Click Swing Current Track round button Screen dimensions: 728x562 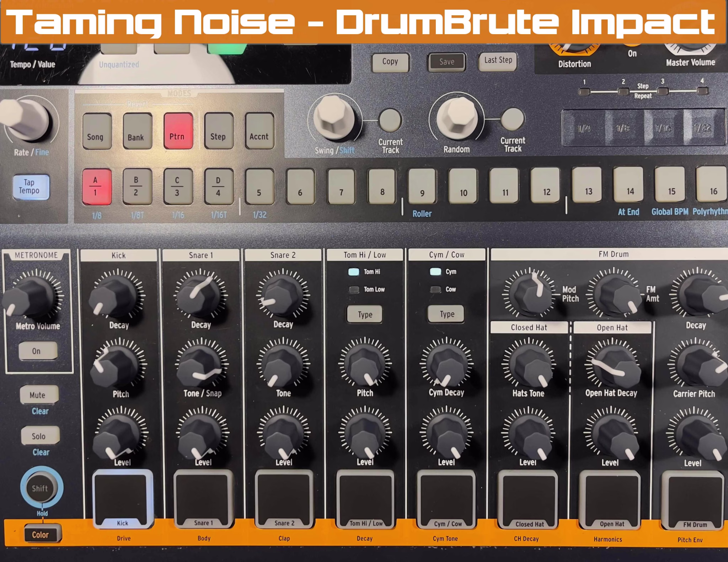pyautogui.click(x=390, y=120)
